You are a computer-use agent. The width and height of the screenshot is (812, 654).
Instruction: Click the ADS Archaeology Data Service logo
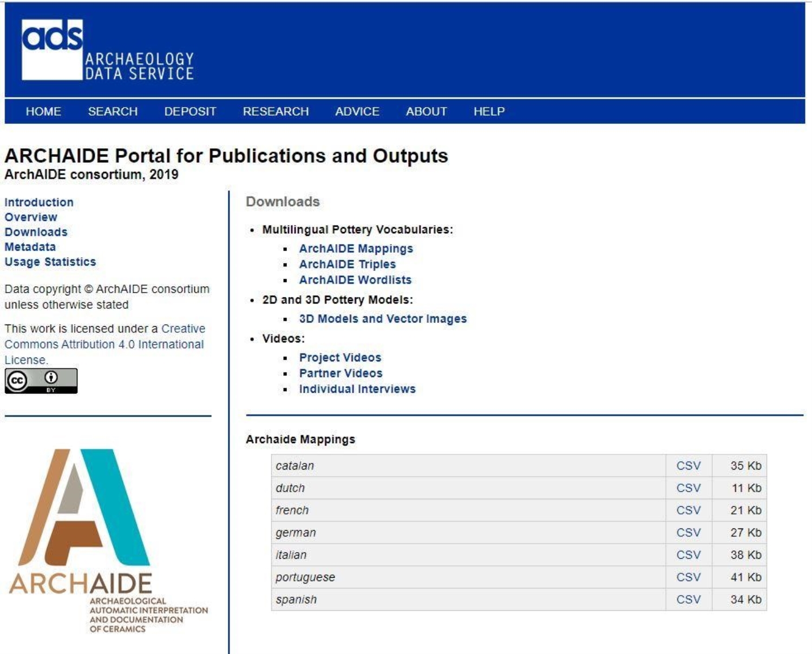click(x=108, y=50)
